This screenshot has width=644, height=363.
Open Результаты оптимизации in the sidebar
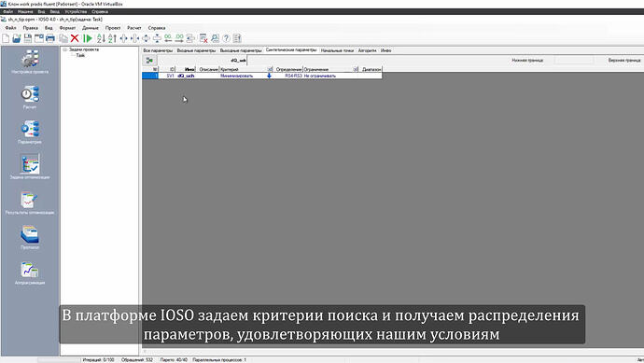pyautogui.click(x=30, y=202)
